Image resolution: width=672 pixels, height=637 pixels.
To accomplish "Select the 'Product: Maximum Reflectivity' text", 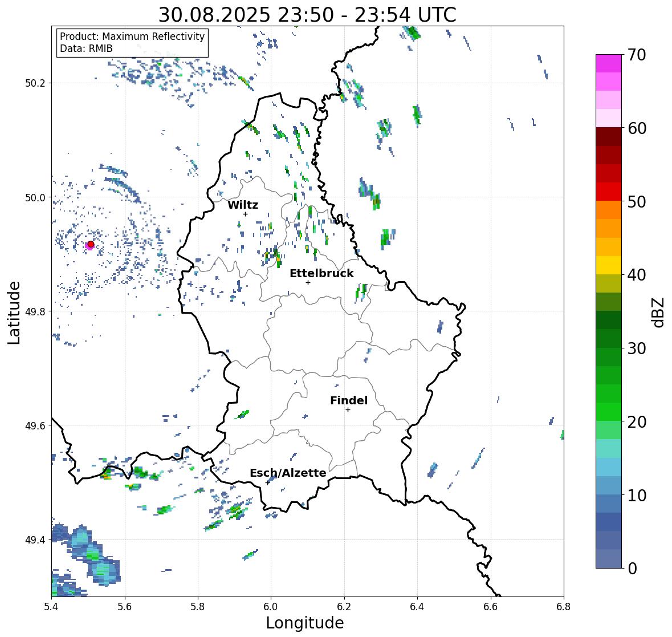I will point(132,36).
